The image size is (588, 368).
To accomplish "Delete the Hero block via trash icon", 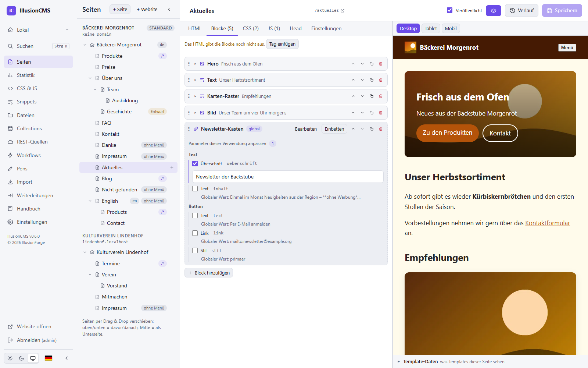I will tap(381, 64).
